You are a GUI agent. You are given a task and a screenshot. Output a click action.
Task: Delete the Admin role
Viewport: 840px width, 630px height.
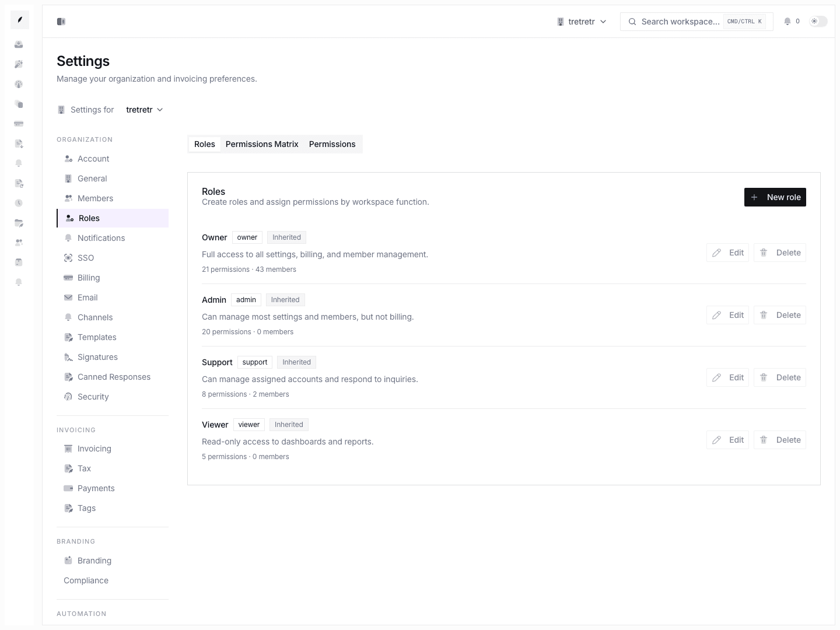(780, 315)
